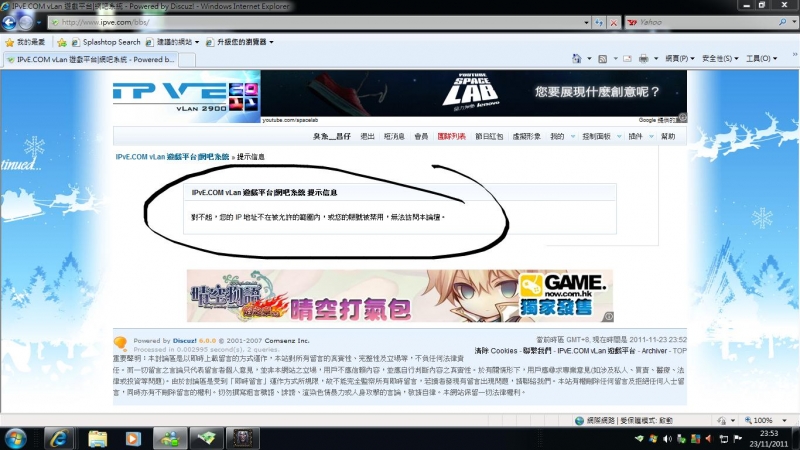Open Windows Explorer folder taskbar icon
The width and height of the screenshot is (800, 450).
[97, 439]
